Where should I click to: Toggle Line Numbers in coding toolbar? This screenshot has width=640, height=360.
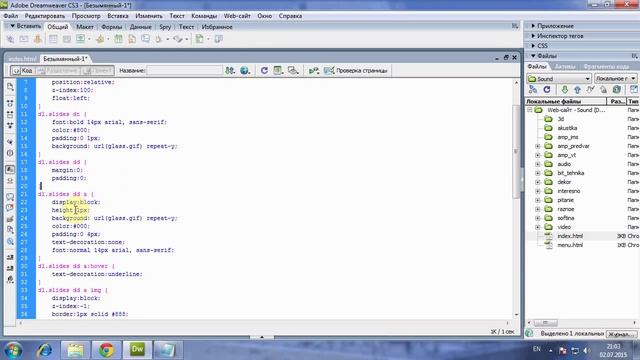pos(10,169)
